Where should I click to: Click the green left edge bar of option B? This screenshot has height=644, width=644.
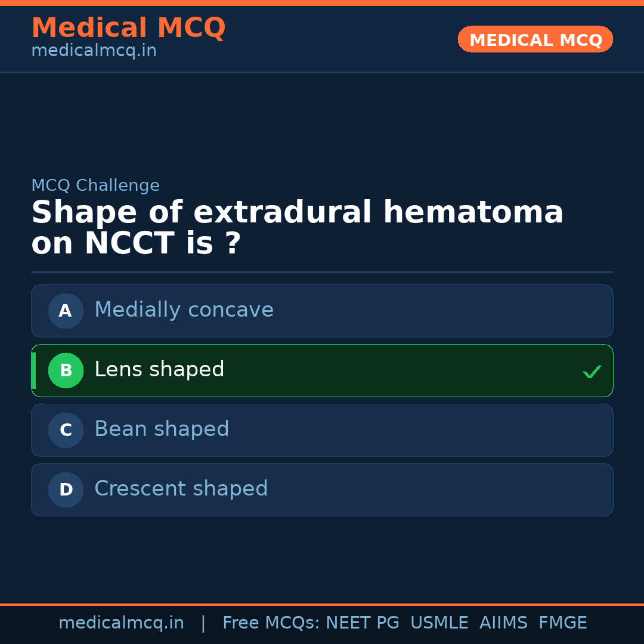point(33,370)
